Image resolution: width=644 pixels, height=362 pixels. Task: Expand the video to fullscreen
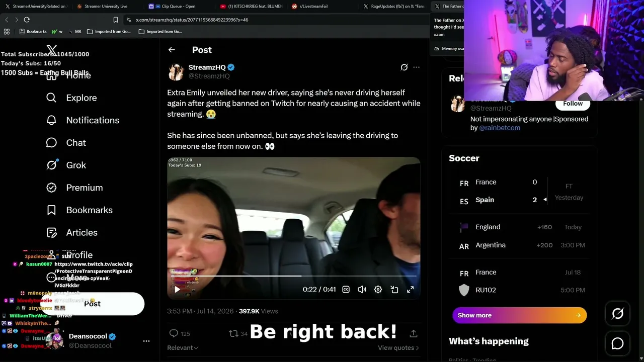point(410,290)
